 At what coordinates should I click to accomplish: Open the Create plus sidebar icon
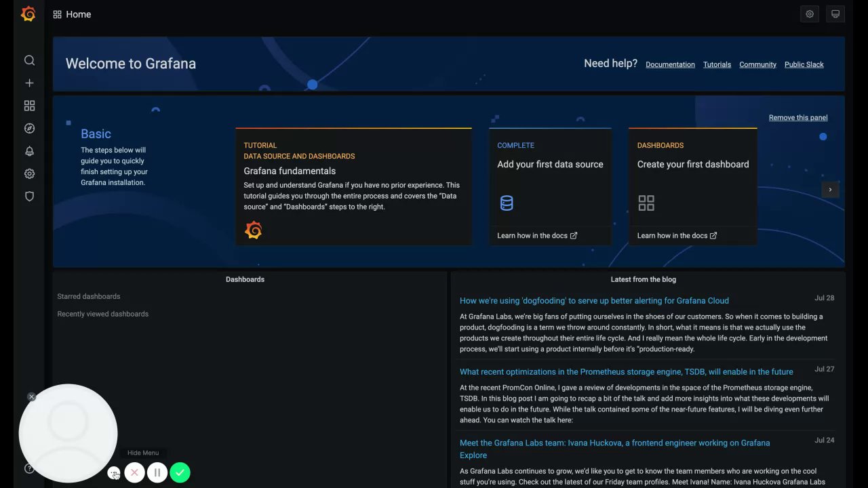pos(29,83)
